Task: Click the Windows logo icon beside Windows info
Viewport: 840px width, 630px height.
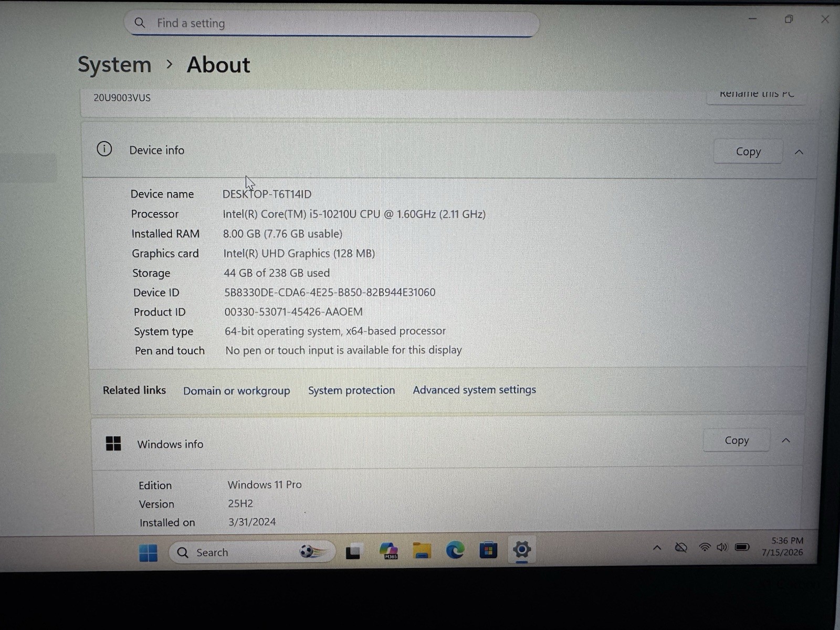Action: click(x=113, y=444)
